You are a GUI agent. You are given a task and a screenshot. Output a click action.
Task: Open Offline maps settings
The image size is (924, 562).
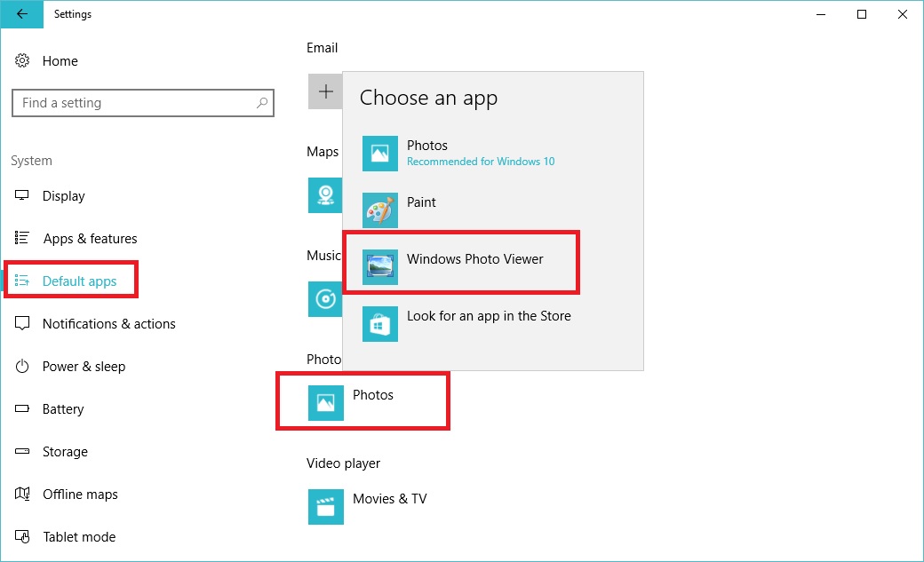click(80, 495)
